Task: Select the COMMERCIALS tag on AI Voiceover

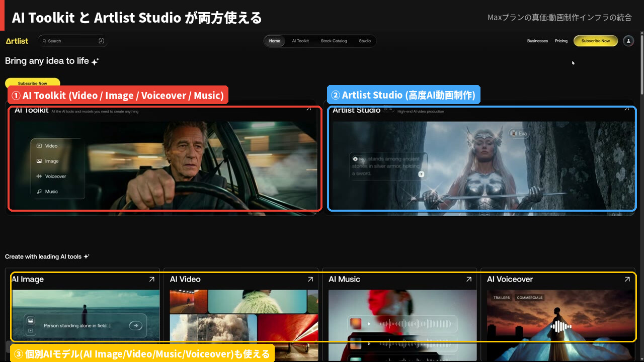Action: click(x=530, y=298)
